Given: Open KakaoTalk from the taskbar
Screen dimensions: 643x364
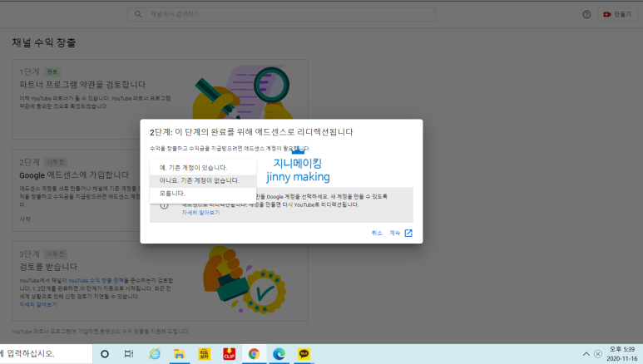Looking at the screenshot, I should click(x=304, y=354).
